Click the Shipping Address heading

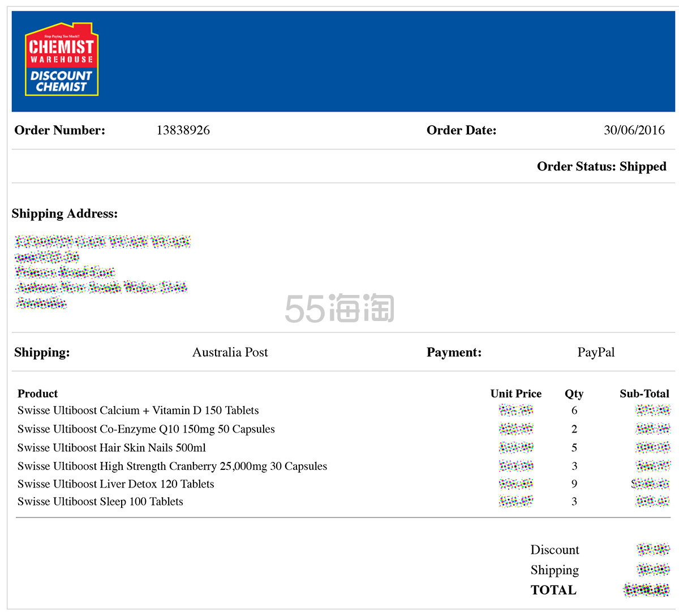tap(65, 213)
